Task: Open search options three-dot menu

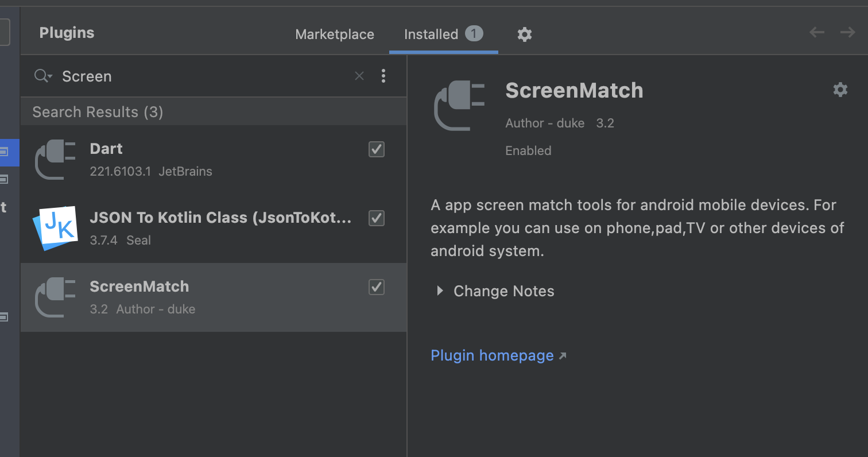Action: coord(383,76)
